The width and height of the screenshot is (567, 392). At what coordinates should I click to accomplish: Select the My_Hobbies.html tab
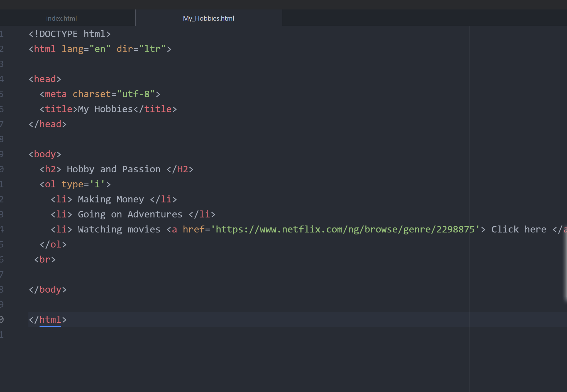point(208,18)
